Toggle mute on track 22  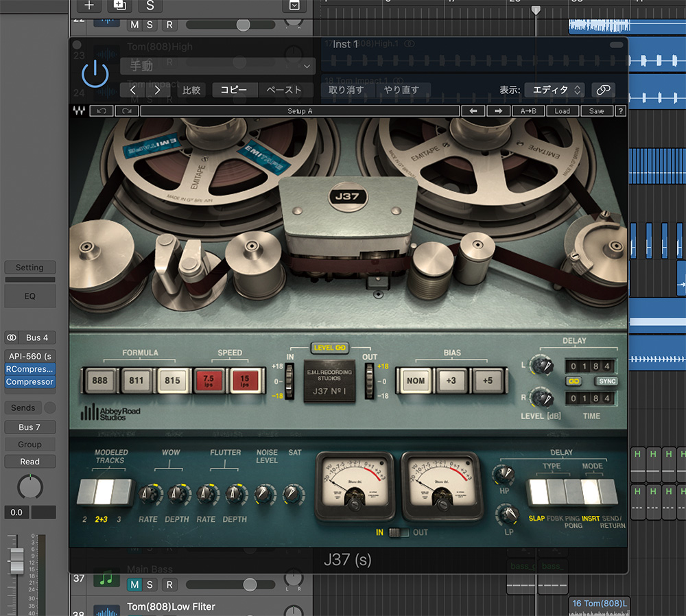pyautogui.click(x=134, y=25)
